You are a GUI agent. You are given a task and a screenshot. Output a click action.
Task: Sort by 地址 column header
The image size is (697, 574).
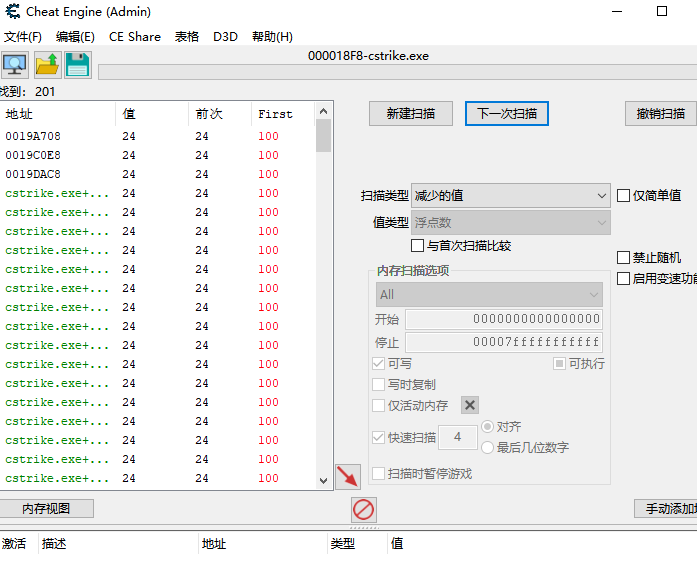pos(58,114)
